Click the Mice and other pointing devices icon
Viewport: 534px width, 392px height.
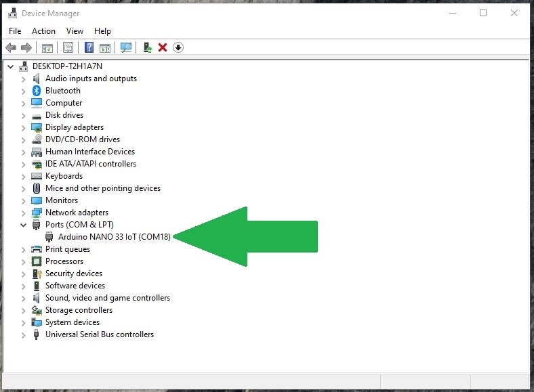click(37, 188)
